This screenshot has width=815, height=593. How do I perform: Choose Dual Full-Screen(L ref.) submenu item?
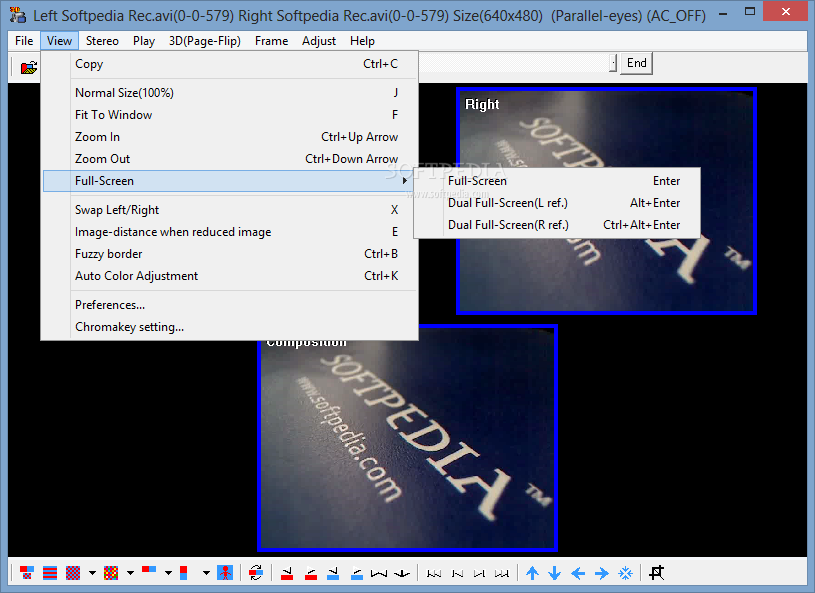tap(557, 203)
